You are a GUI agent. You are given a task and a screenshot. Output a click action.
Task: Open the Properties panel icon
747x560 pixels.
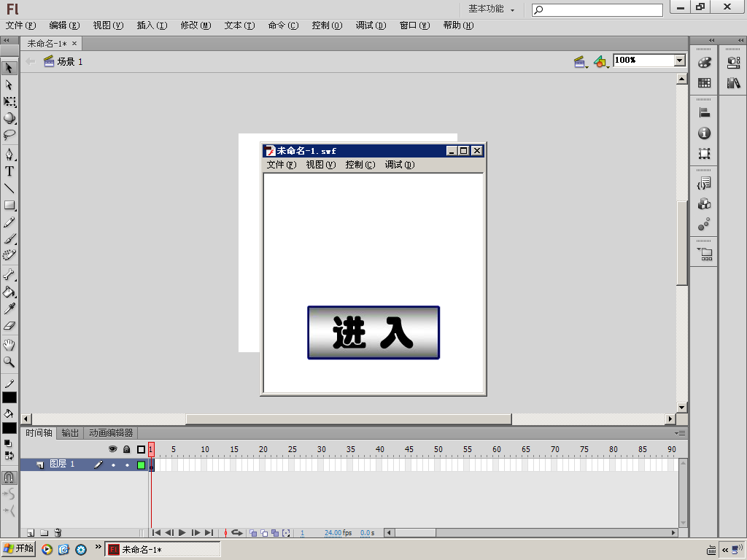click(x=733, y=63)
